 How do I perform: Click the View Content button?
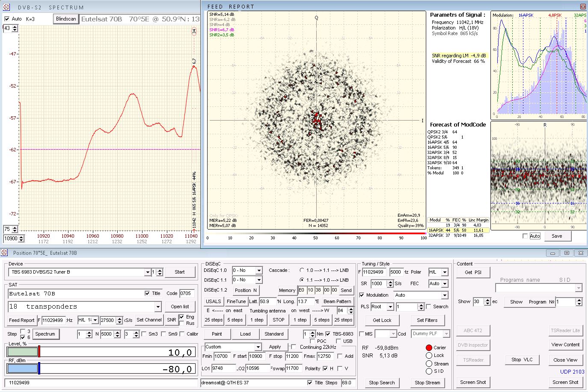pyautogui.click(x=565, y=345)
